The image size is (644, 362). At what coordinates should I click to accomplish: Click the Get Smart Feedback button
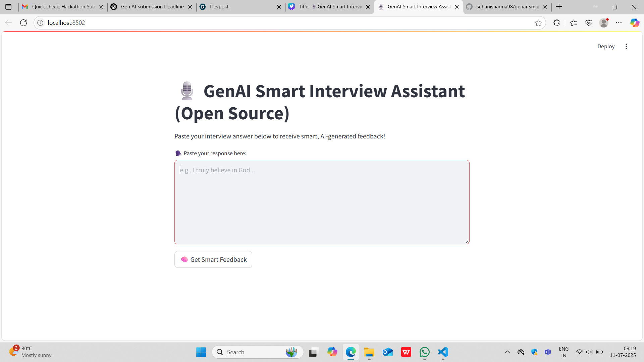coord(213,259)
